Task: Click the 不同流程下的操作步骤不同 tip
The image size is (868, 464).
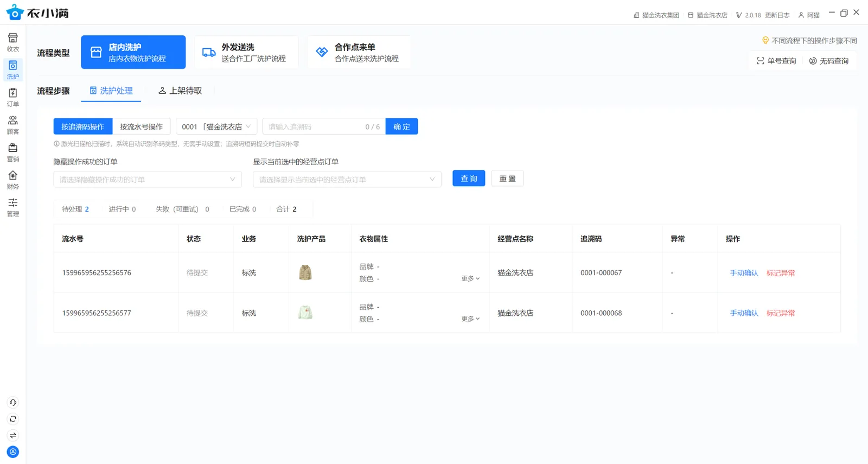Action: click(809, 41)
